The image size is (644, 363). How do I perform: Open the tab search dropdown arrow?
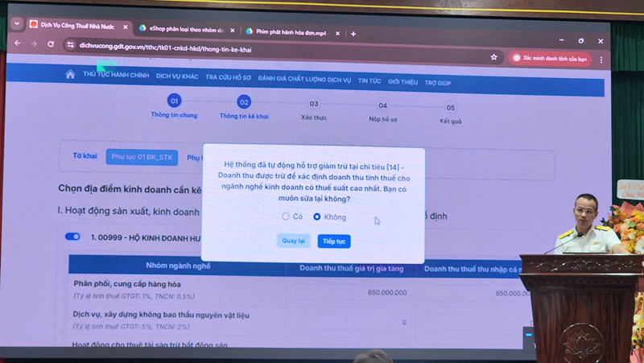pyautogui.click(x=17, y=24)
